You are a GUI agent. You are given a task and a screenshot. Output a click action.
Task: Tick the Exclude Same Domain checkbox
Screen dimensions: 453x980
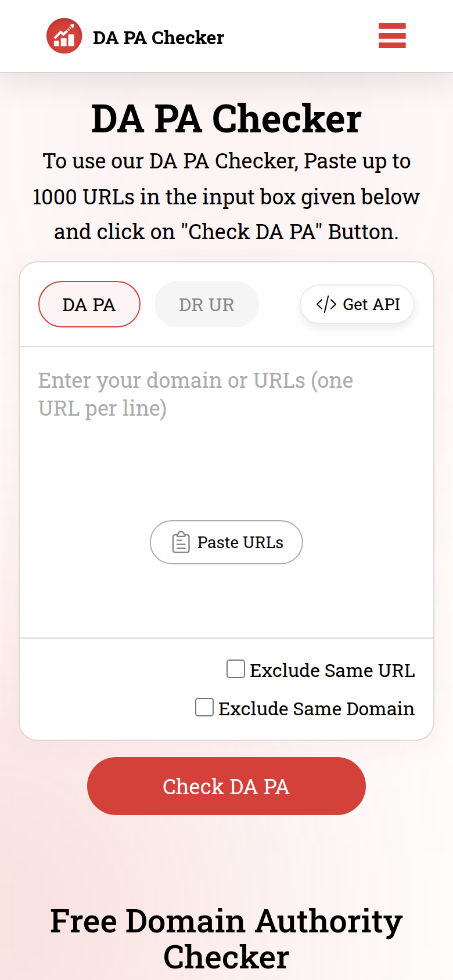[x=204, y=707]
